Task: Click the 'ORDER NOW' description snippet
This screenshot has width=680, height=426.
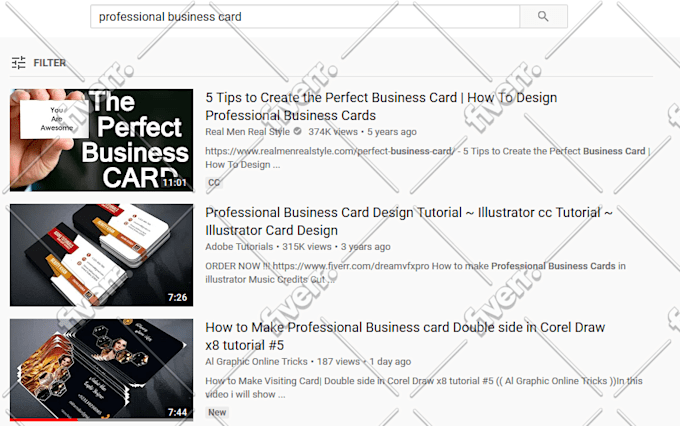Action: 415,272
